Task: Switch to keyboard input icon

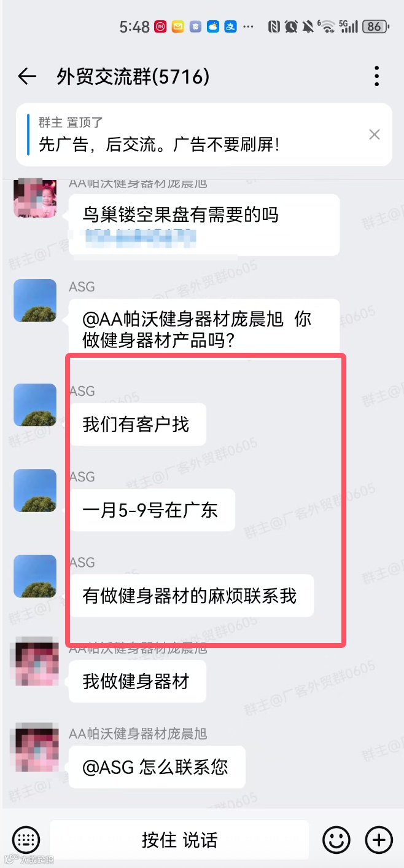Action: point(26,840)
